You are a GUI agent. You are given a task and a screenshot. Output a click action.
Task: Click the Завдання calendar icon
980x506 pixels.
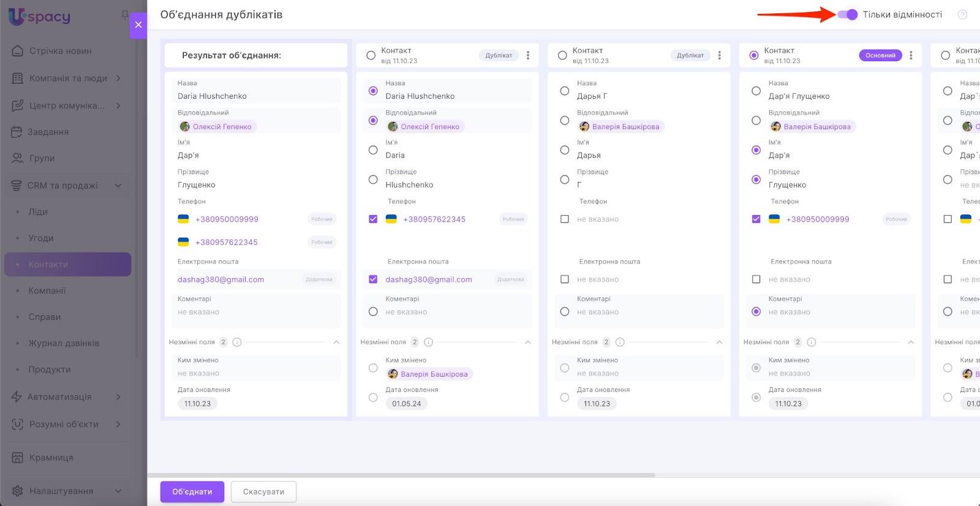[17, 132]
